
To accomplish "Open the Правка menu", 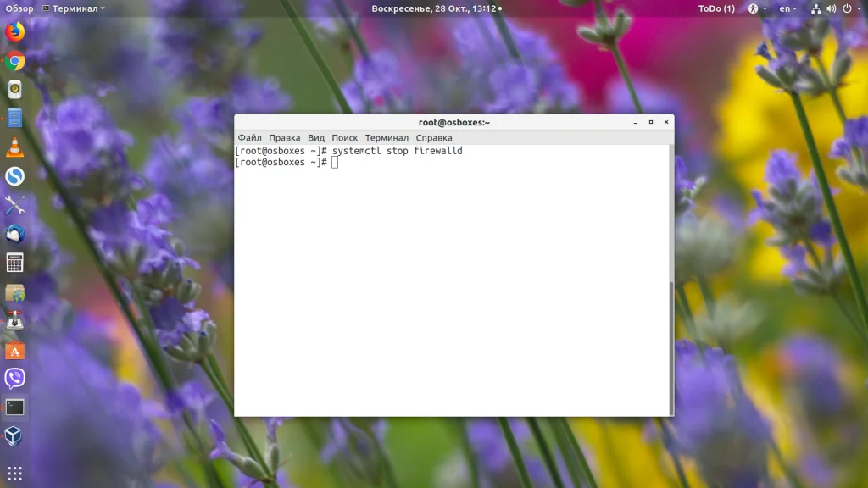I will (285, 138).
